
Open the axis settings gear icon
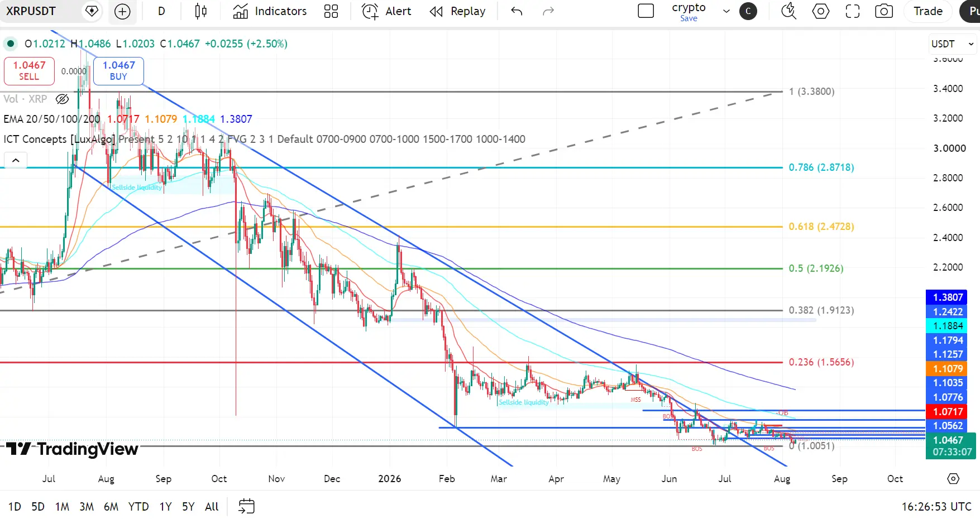coord(953,479)
